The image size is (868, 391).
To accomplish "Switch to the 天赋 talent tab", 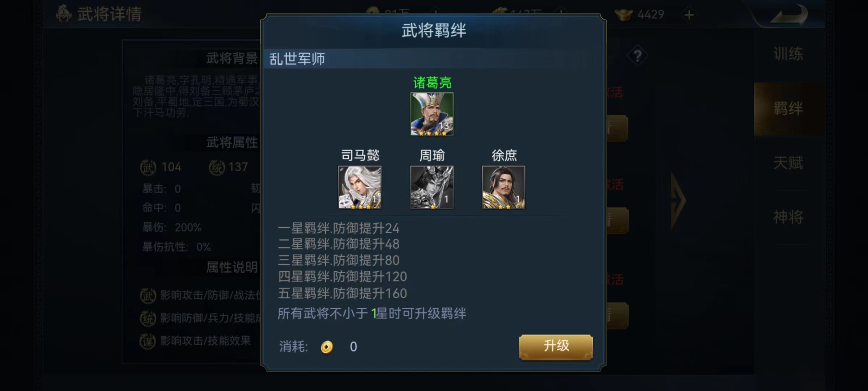I will click(x=788, y=163).
